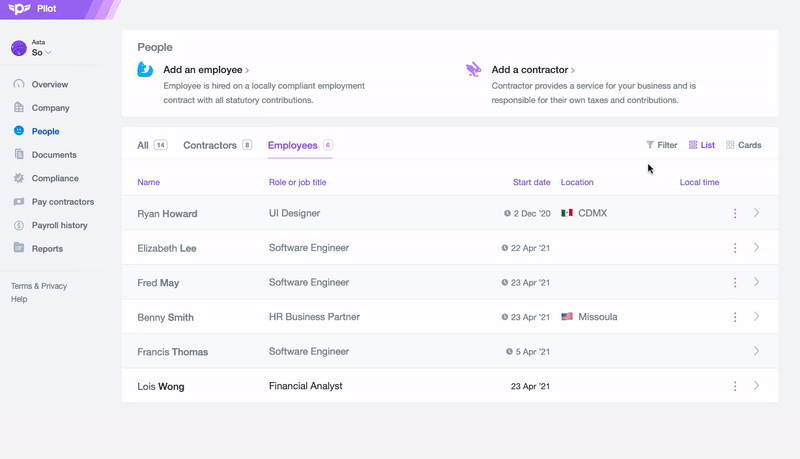Open three-dot menu for Ryan Howard

pos(735,213)
